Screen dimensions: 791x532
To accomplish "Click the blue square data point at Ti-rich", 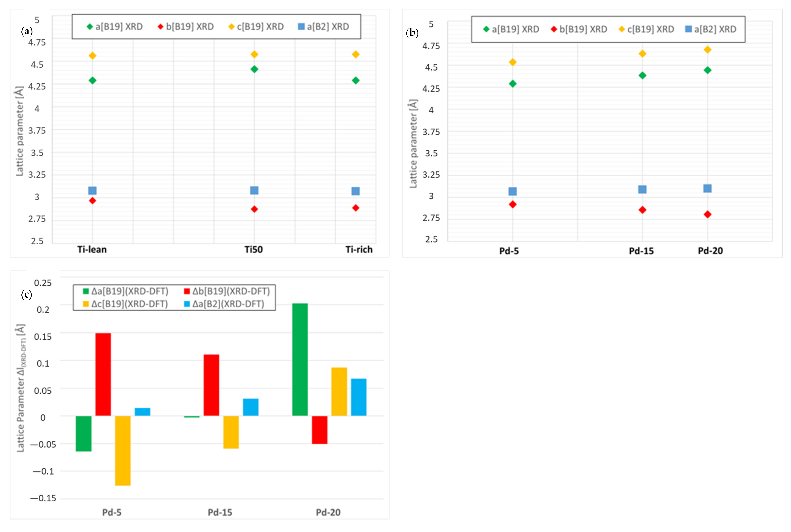I will pyautogui.click(x=355, y=191).
